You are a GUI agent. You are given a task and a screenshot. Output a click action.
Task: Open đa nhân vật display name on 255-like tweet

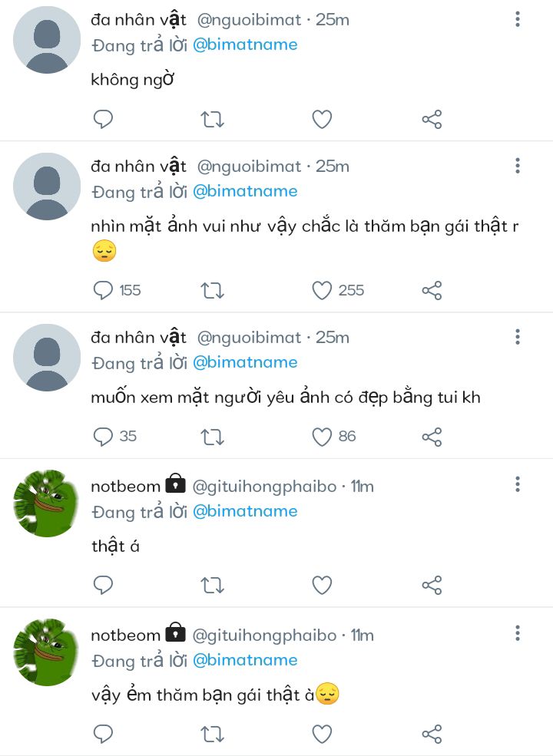tap(138, 166)
